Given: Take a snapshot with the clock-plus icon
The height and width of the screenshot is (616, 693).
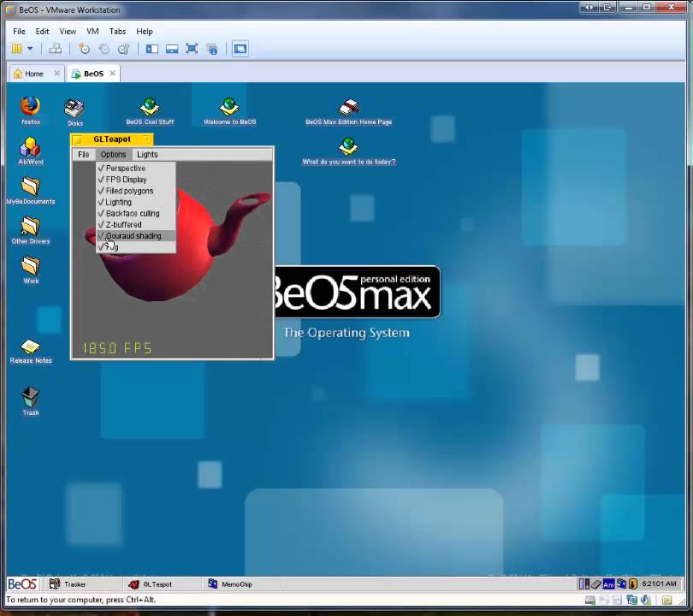Looking at the screenshot, I should pos(84,49).
